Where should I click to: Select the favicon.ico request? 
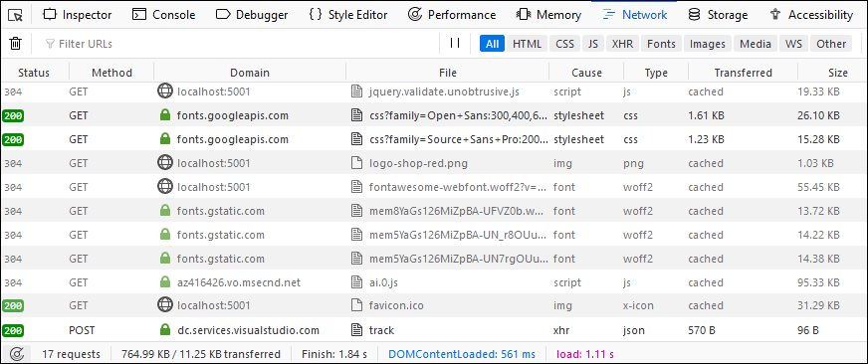(x=434, y=304)
